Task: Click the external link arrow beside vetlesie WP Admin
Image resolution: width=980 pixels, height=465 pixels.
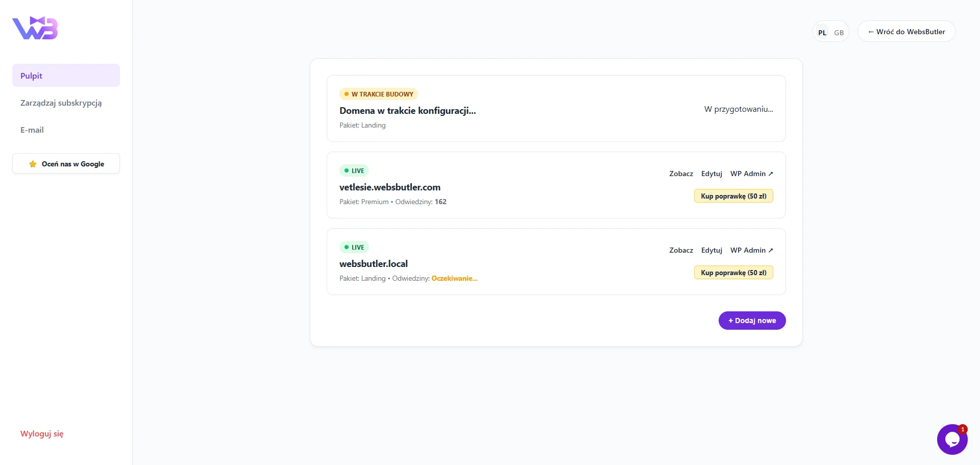Action: coord(771,173)
